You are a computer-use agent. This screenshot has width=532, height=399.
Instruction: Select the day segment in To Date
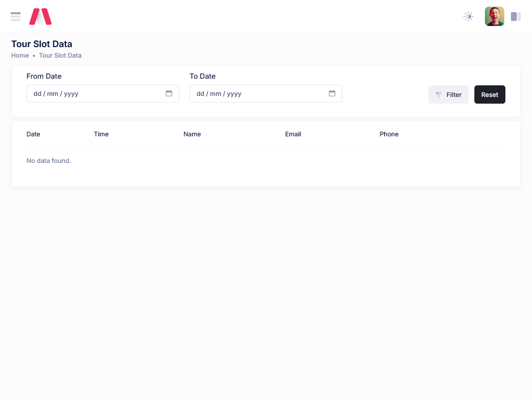(x=200, y=94)
